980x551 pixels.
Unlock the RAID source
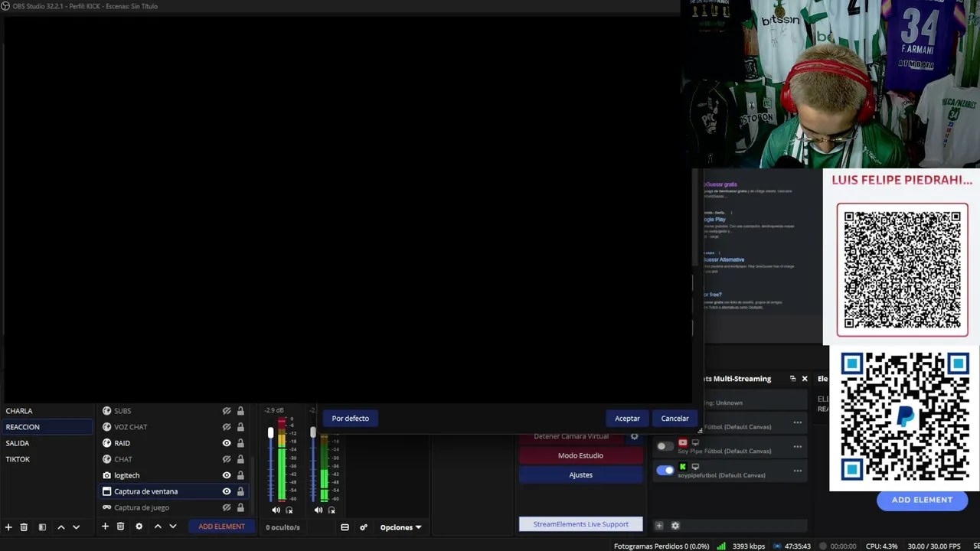click(240, 443)
